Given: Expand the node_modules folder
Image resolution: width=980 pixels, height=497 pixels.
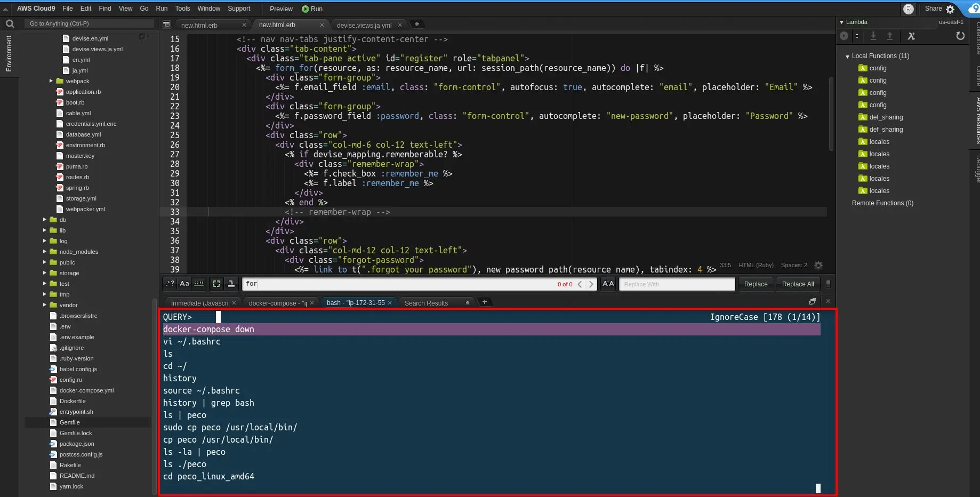Looking at the screenshot, I should 45,252.
